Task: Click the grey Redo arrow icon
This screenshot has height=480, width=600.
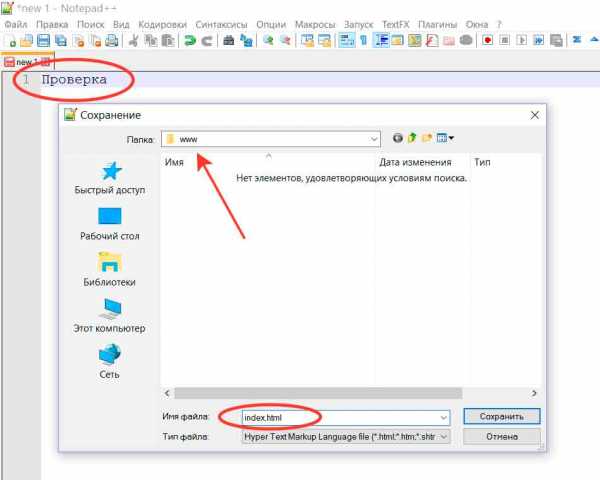Action: pyautogui.click(x=207, y=41)
